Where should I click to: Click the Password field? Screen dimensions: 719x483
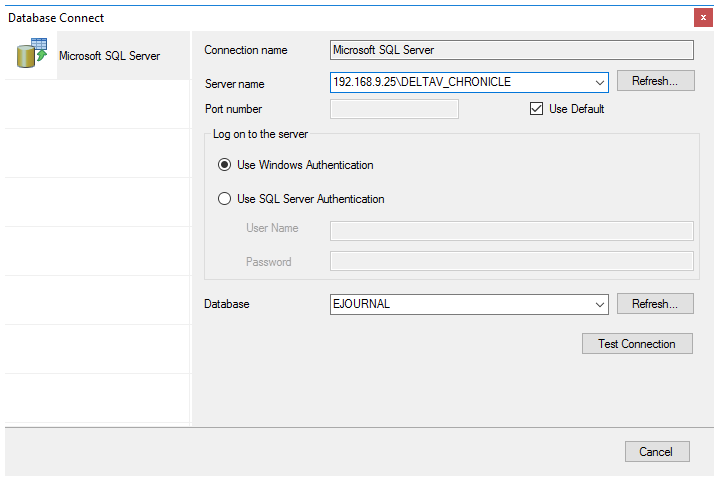(x=511, y=261)
